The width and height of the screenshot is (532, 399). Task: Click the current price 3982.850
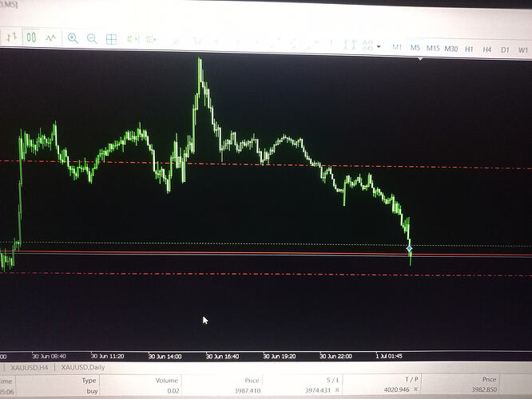point(484,390)
